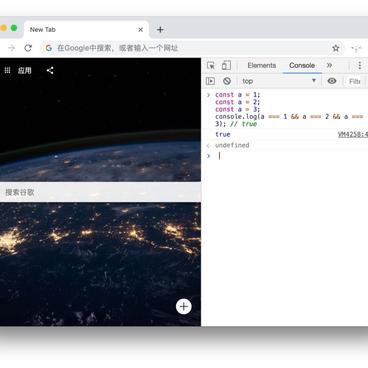Switch to the Elements panel tab

[262, 65]
